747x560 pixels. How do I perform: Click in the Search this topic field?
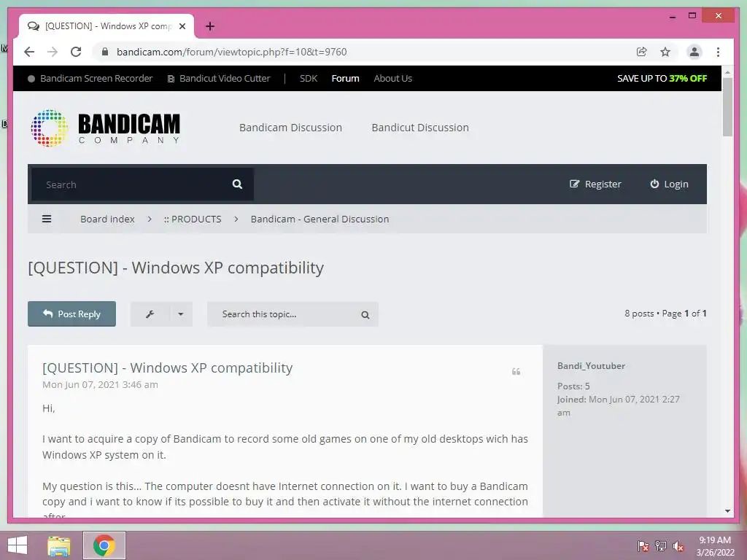pyautogui.click(x=281, y=314)
